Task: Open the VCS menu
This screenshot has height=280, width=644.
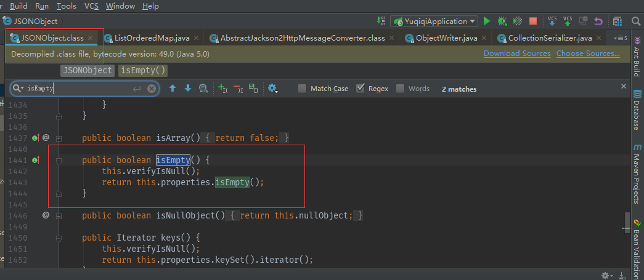Action: pos(92,6)
